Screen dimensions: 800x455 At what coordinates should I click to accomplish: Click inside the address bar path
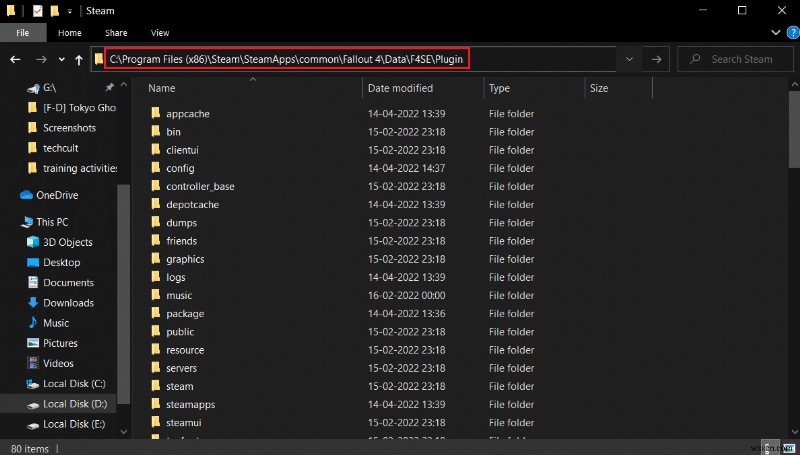[287, 59]
